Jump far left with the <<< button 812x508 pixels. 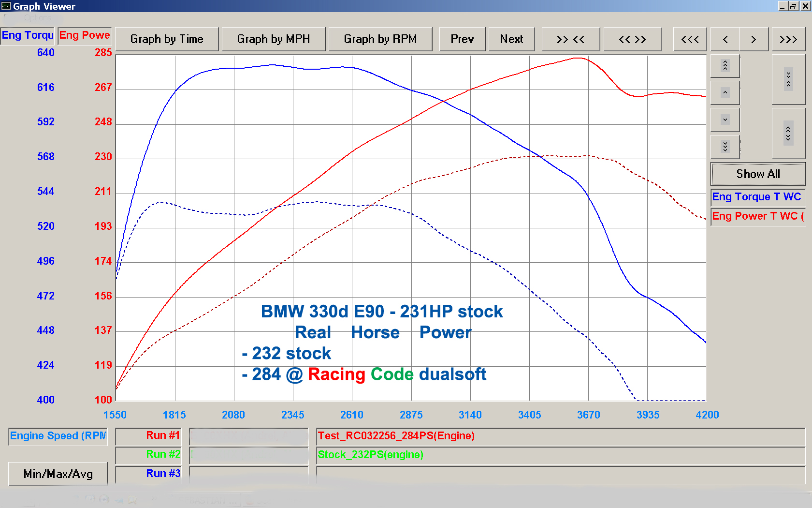(690, 39)
